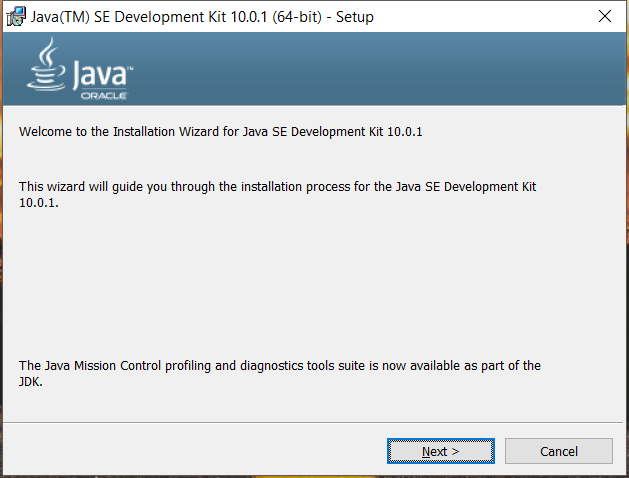
Task: Click the Java Mission Control notice text
Action: [280, 366]
